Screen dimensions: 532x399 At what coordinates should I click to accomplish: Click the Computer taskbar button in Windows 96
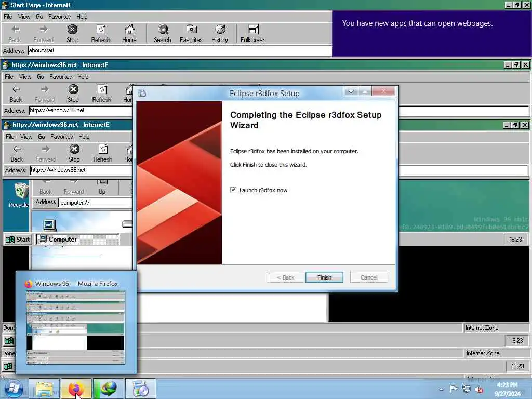pyautogui.click(x=78, y=239)
